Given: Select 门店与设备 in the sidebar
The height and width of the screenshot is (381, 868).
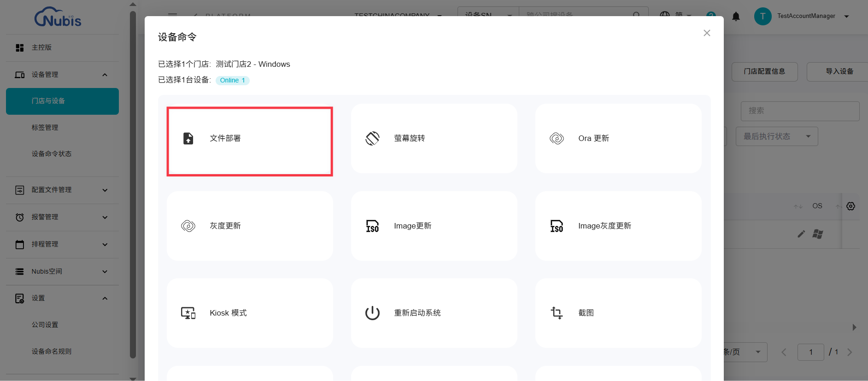Looking at the screenshot, I should pyautogui.click(x=62, y=101).
